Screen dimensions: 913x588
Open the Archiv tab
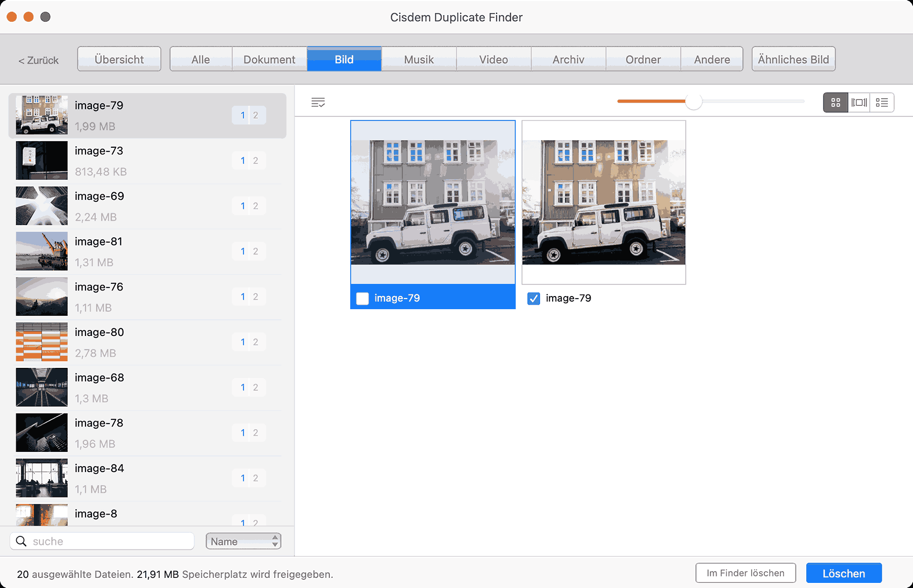tap(568, 59)
